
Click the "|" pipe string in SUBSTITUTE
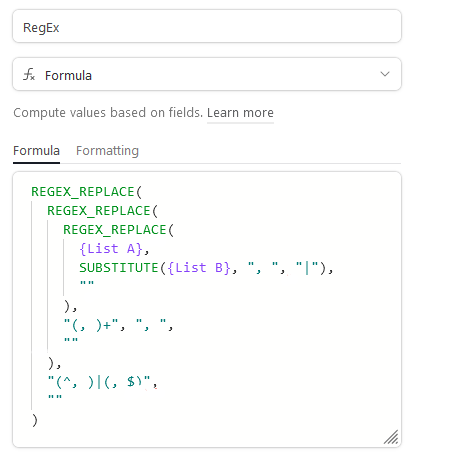(307, 268)
